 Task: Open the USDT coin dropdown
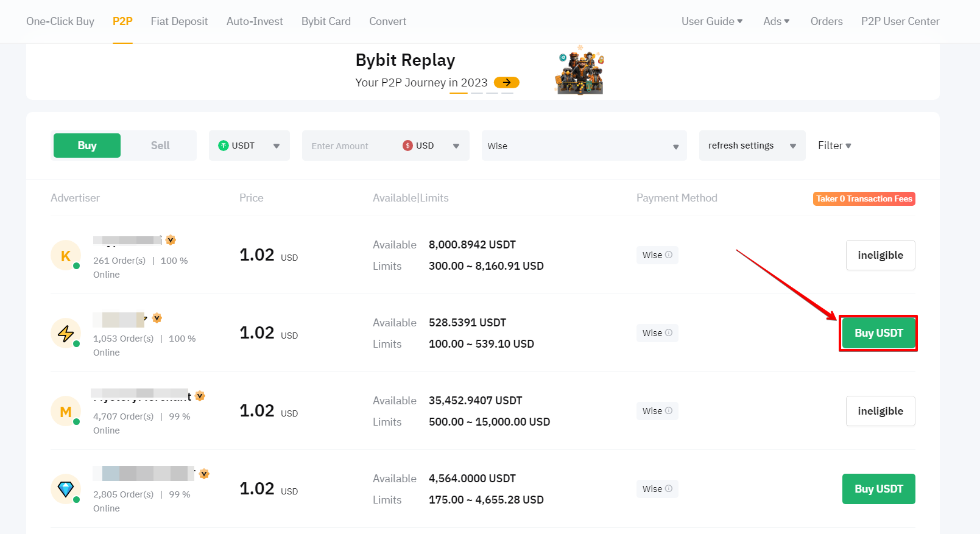pos(249,146)
